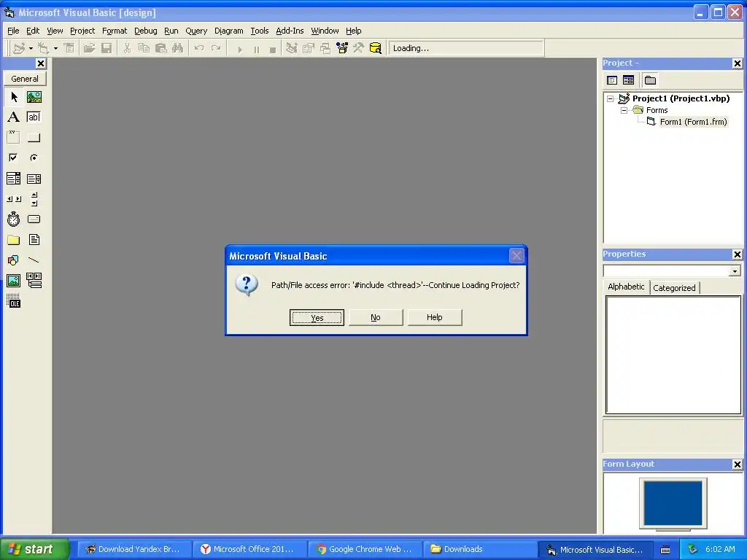747x560 pixels.
Task: Select the Frame tool
Action: coord(14,138)
